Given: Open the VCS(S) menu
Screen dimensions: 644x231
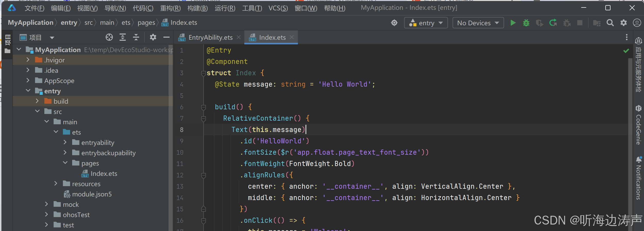Looking at the screenshot, I should pos(278,8).
